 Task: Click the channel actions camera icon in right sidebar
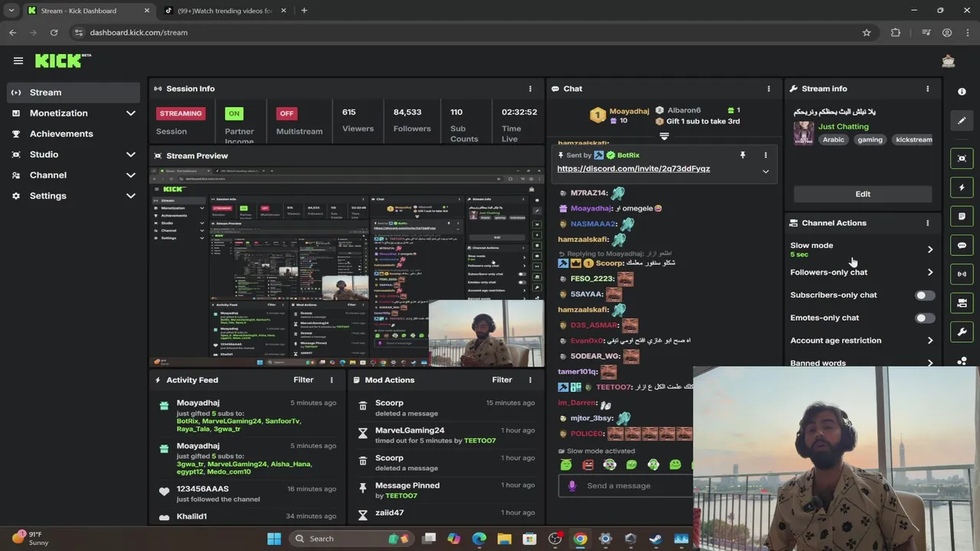point(962,303)
